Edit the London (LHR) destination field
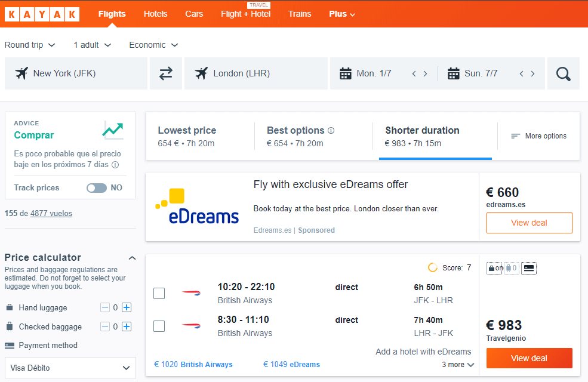Viewport: 588px width, 382px height. pyautogui.click(x=255, y=73)
